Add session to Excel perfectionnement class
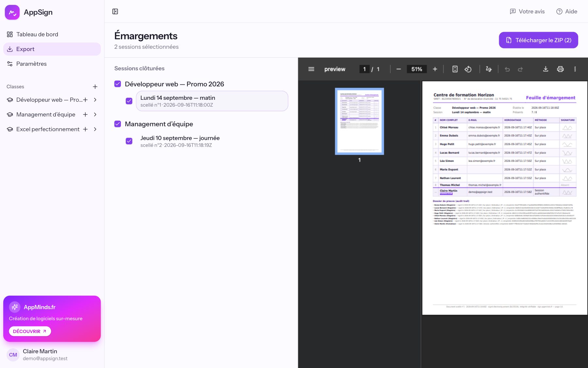The width and height of the screenshot is (588, 368). coord(85,129)
